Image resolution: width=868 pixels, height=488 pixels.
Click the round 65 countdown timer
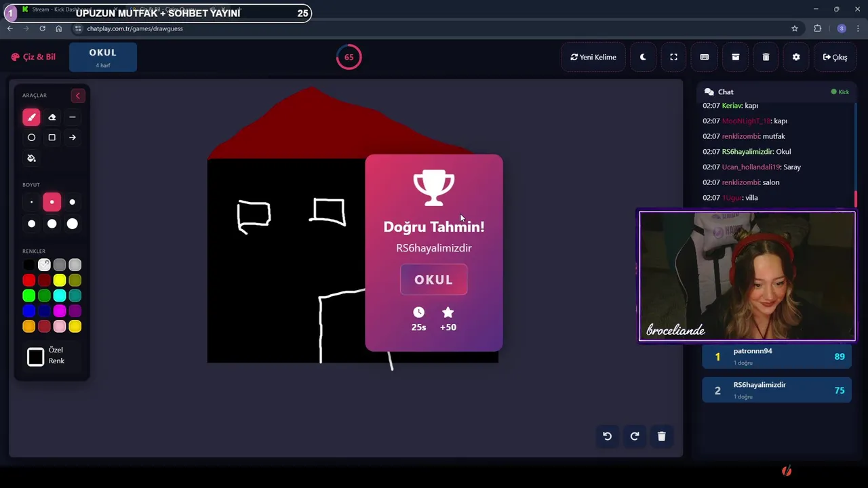(x=349, y=57)
